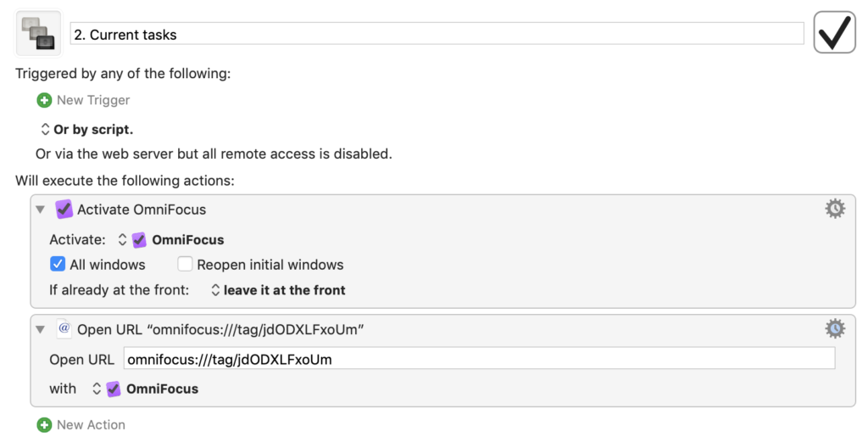The width and height of the screenshot is (868, 448).
Task: Click the OmniFocus icon beside the 'with' selector
Action: (x=114, y=389)
